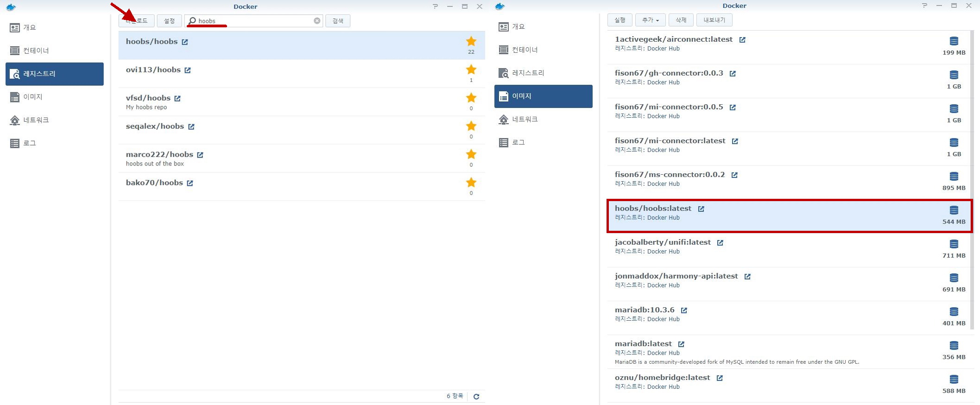Viewport: 980px width, 405px height.
Task: Select the ovi113/hoobs registry result
Action: [x=302, y=74]
